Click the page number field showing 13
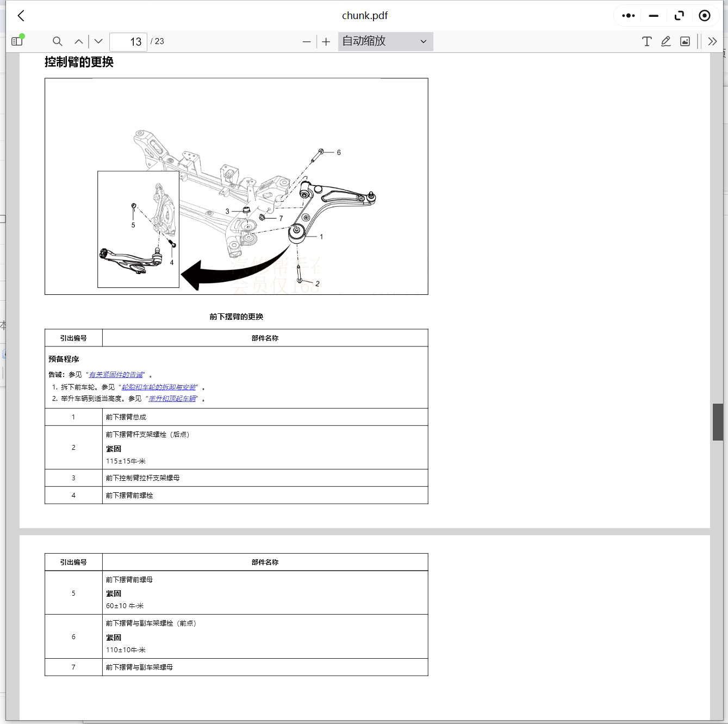 coord(128,41)
